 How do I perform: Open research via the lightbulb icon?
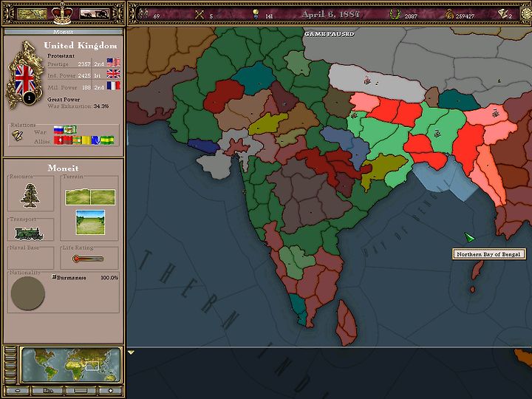click(256, 14)
